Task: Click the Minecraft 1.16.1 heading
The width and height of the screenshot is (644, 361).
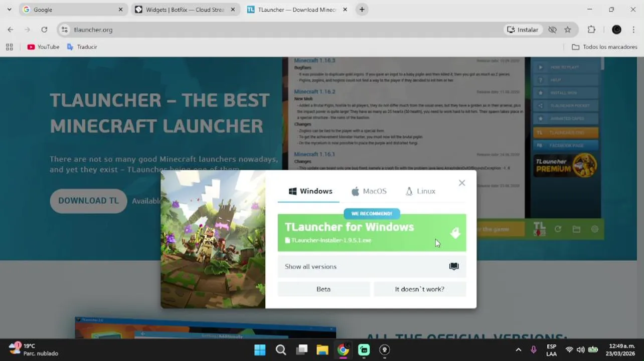Action: pos(314,154)
